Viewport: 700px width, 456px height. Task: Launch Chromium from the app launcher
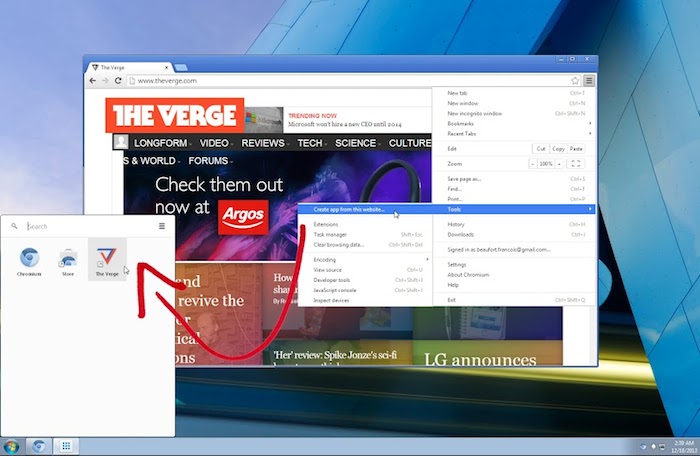29,262
